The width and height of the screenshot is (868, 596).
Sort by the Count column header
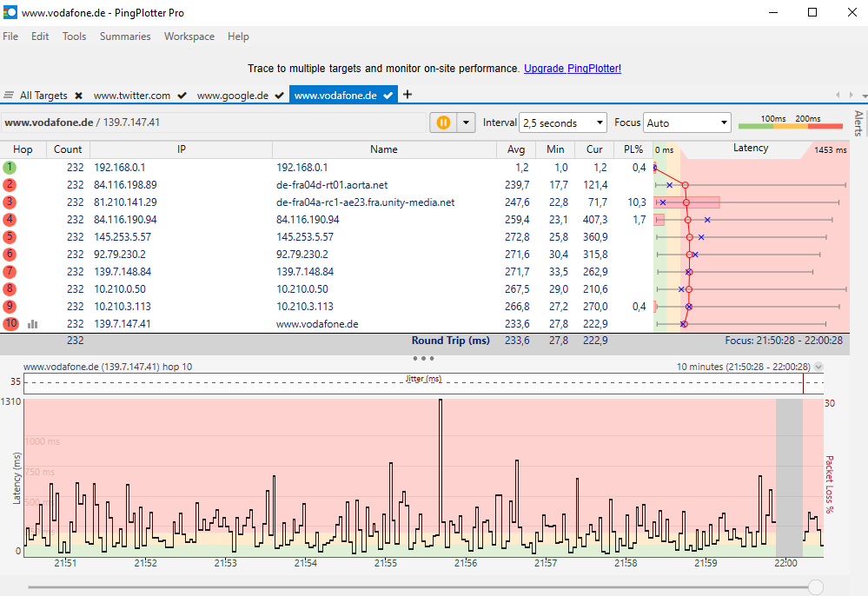tap(68, 149)
